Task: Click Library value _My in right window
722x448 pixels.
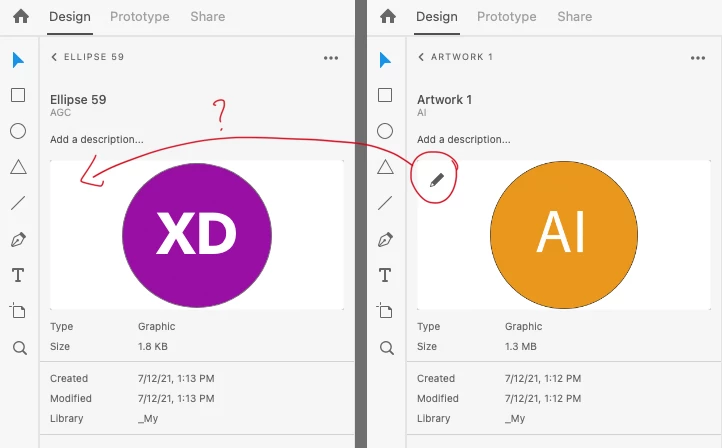Action: coord(515,419)
